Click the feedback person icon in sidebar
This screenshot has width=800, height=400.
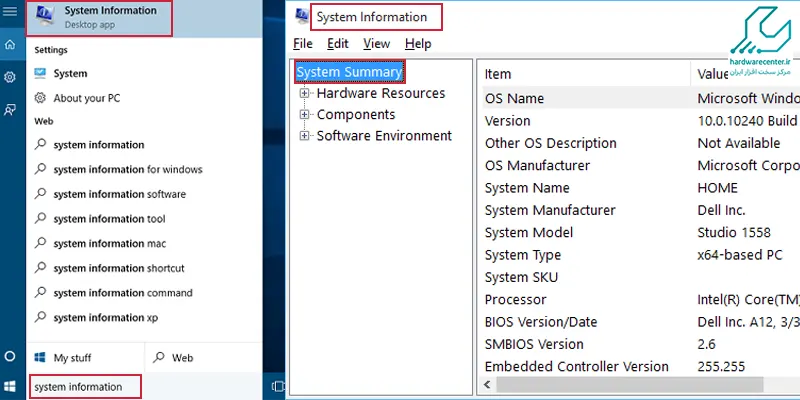click(10, 109)
